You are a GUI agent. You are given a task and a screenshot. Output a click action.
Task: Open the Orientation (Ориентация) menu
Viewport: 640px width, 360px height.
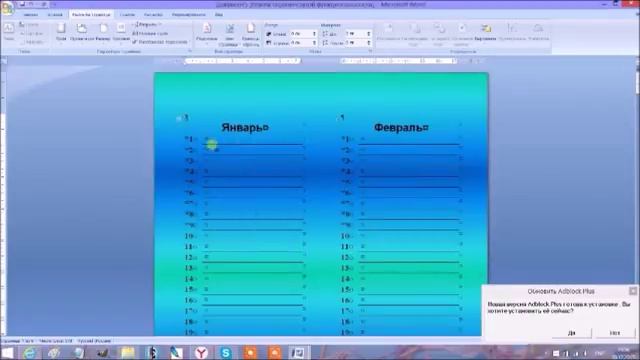(82, 32)
